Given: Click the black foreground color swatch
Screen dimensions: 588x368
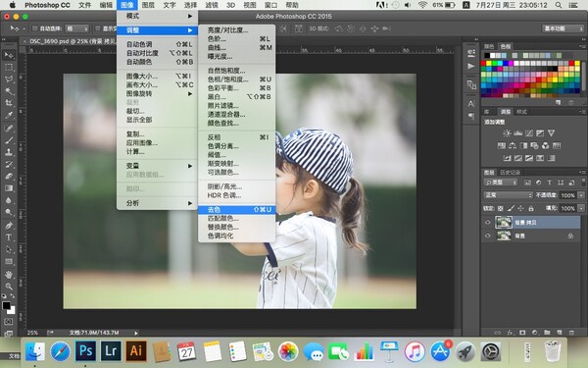Looking at the screenshot, I should point(7,305).
